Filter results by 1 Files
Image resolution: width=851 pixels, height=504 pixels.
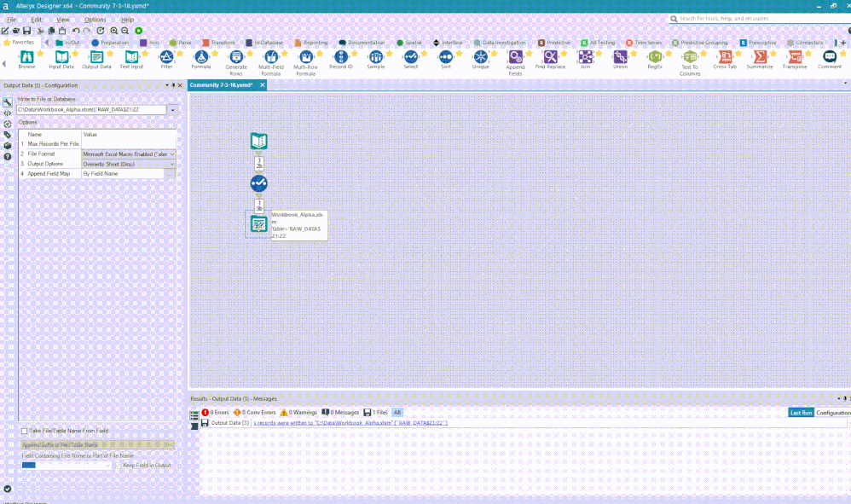click(x=375, y=412)
